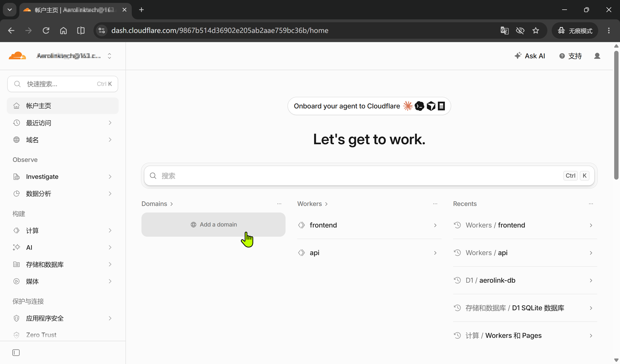The height and width of the screenshot is (364, 620).
Task: Open the user profile menu
Action: pyautogui.click(x=597, y=56)
